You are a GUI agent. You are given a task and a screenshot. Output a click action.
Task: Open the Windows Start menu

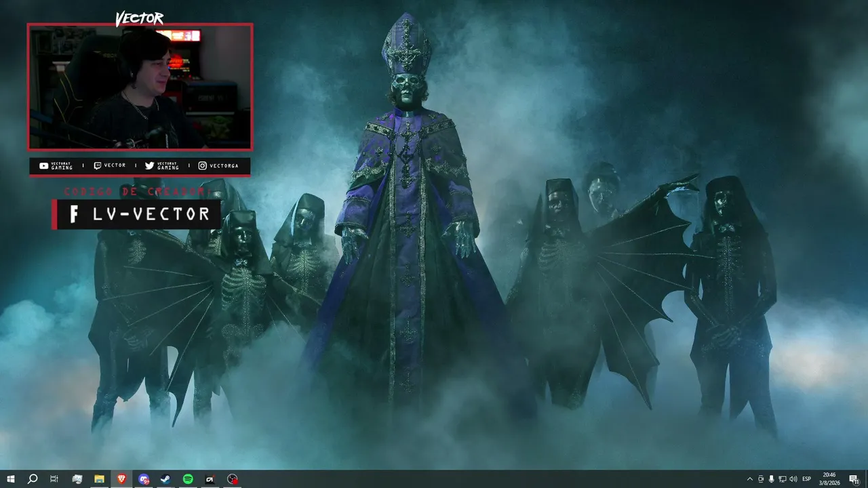(x=11, y=479)
